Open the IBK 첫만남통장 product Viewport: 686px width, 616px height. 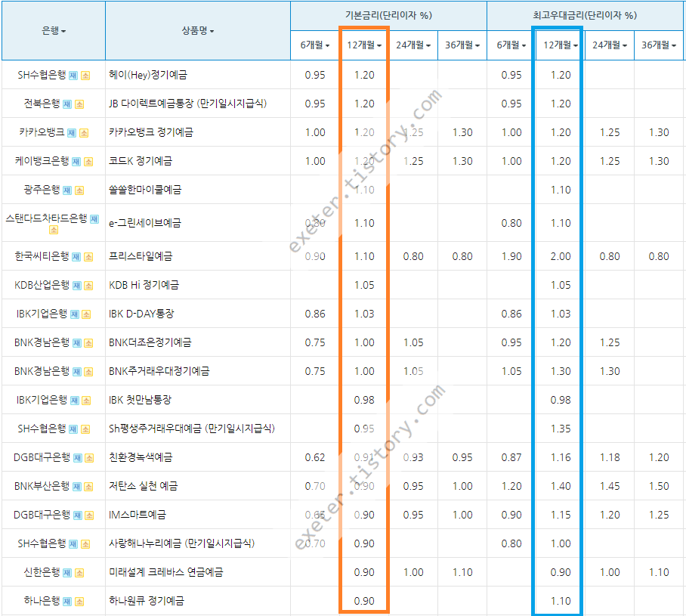[140, 400]
